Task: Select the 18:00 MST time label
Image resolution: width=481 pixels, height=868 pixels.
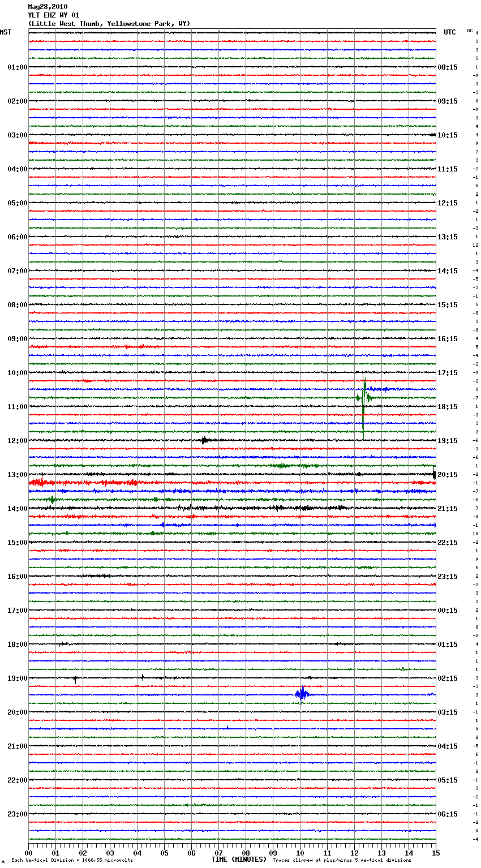Action: 17,644
